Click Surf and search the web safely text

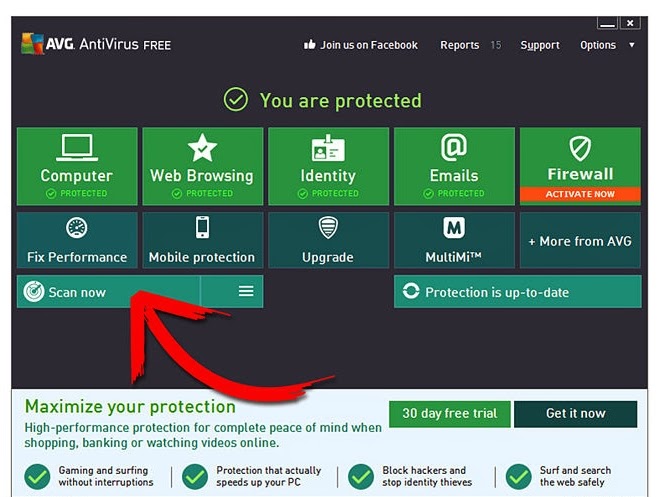pos(575,476)
